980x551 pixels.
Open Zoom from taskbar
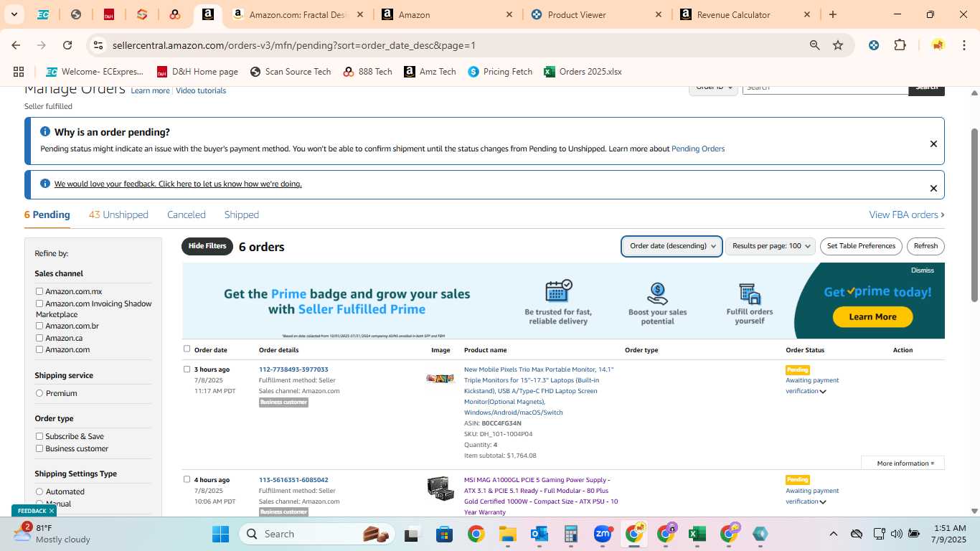(603, 534)
